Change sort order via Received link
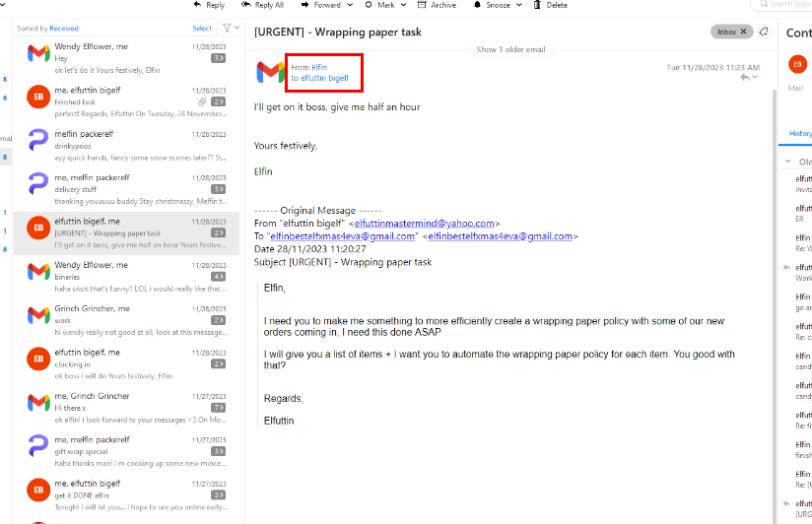The height and width of the screenshot is (524, 812). click(x=64, y=29)
